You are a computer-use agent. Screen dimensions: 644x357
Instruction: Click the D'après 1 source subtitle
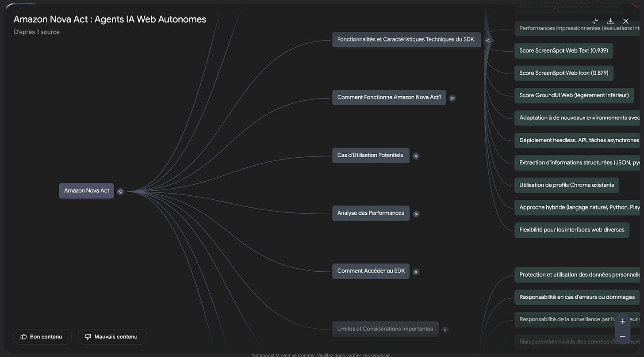37,32
